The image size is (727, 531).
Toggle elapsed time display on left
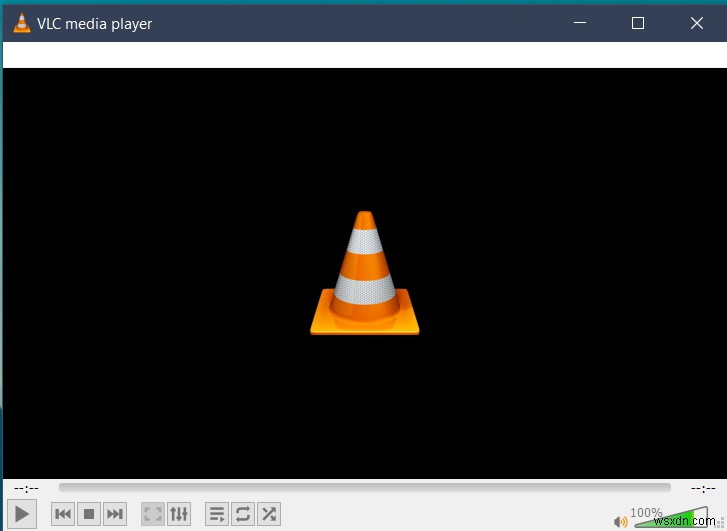[x=26, y=488]
